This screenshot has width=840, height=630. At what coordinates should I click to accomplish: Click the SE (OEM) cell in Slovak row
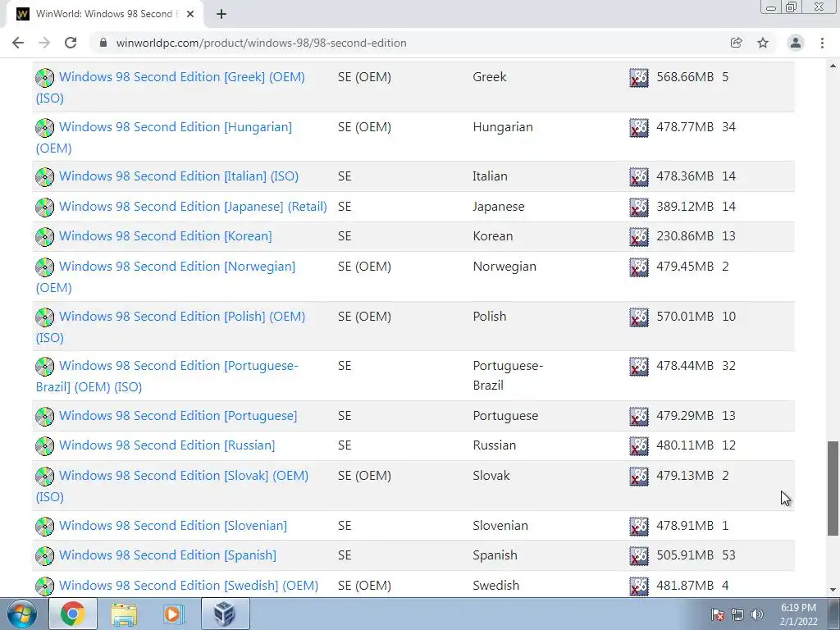(x=364, y=476)
